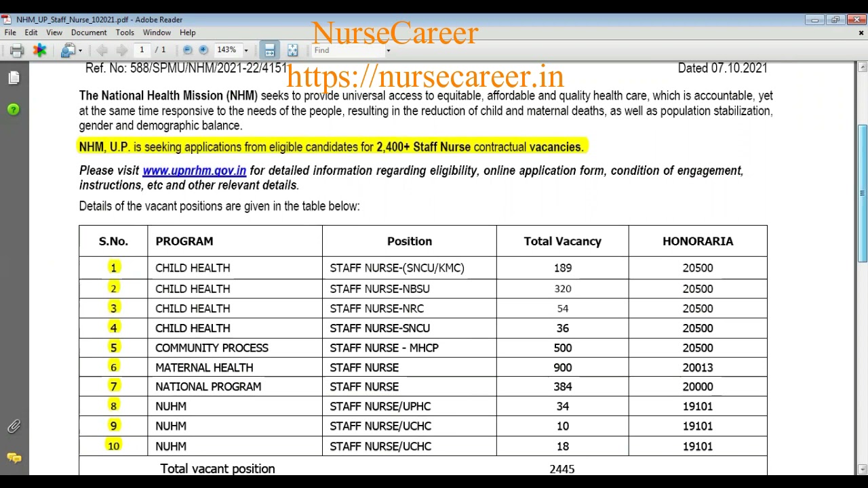Click the share/email document icon
The width and height of the screenshot is (868, 488).
point(68,50)
